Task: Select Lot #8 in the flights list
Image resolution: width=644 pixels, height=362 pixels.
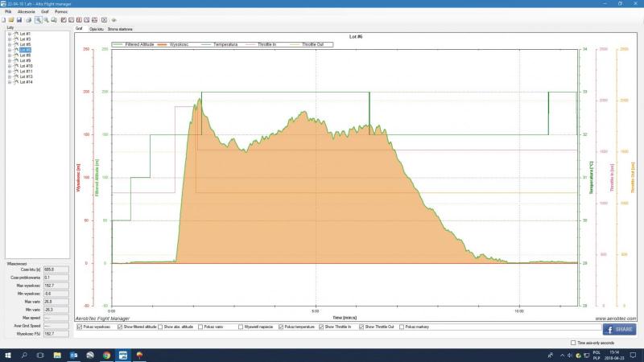Action: click(25, 56)
